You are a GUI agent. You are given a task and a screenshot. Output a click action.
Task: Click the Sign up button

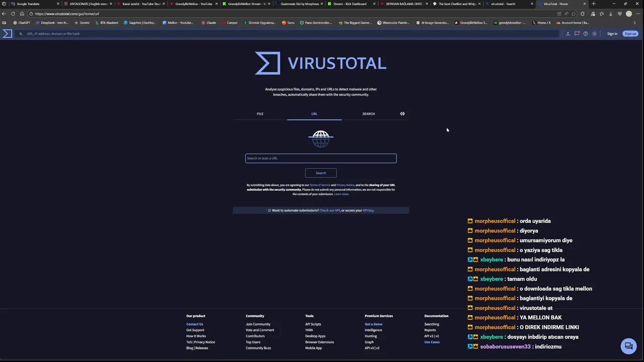pos(630,34)
